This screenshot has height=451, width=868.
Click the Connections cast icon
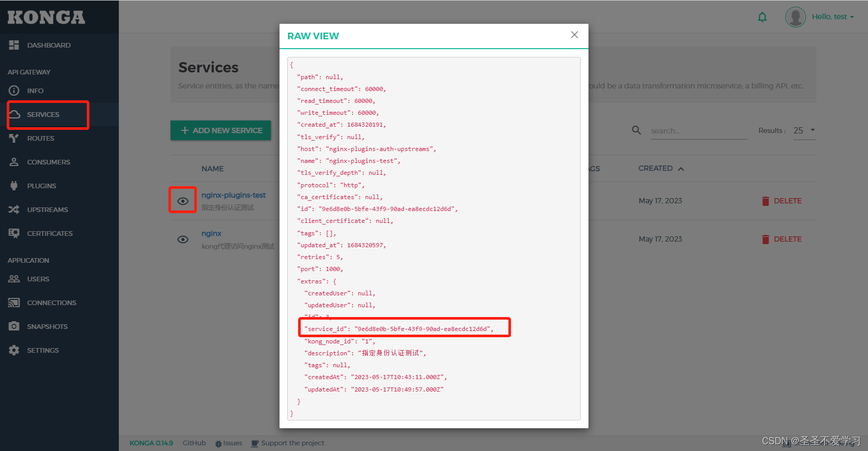point(14,303)
